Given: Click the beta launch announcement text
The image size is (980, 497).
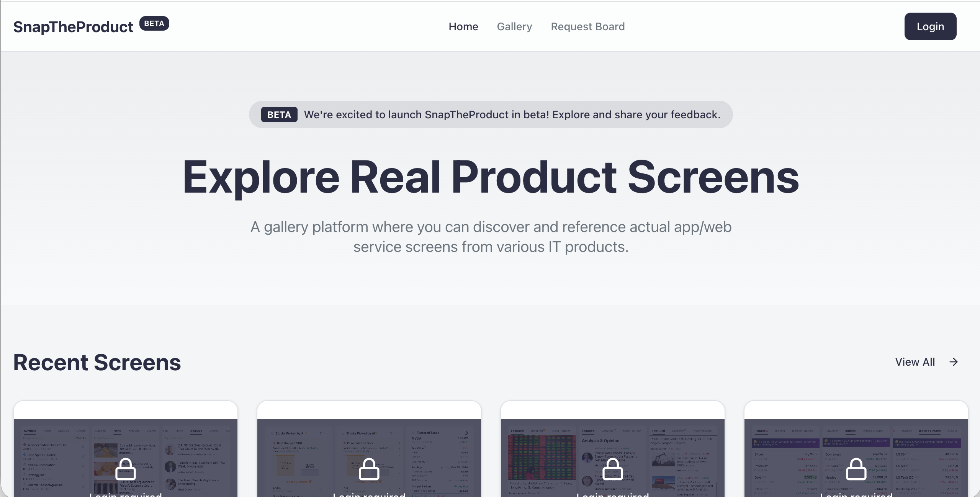Looking at the screenshot, I should (x=512, y=114).
